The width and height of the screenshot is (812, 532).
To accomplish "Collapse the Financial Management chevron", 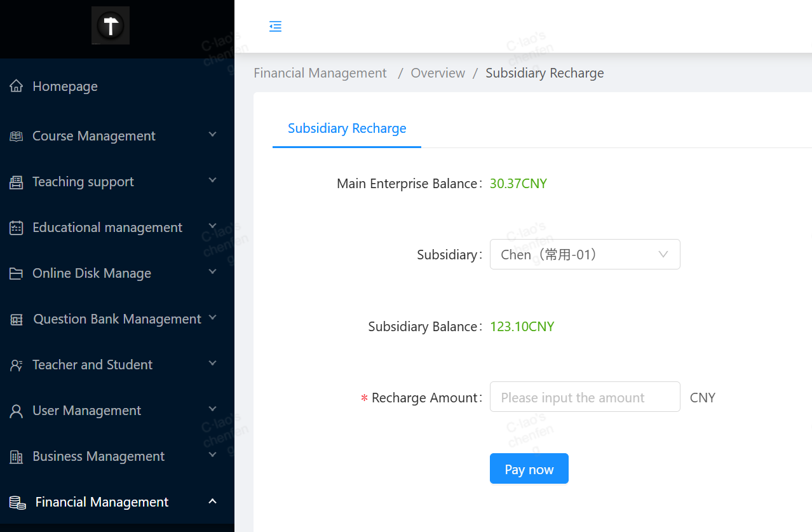I will [x=213, y=501].
